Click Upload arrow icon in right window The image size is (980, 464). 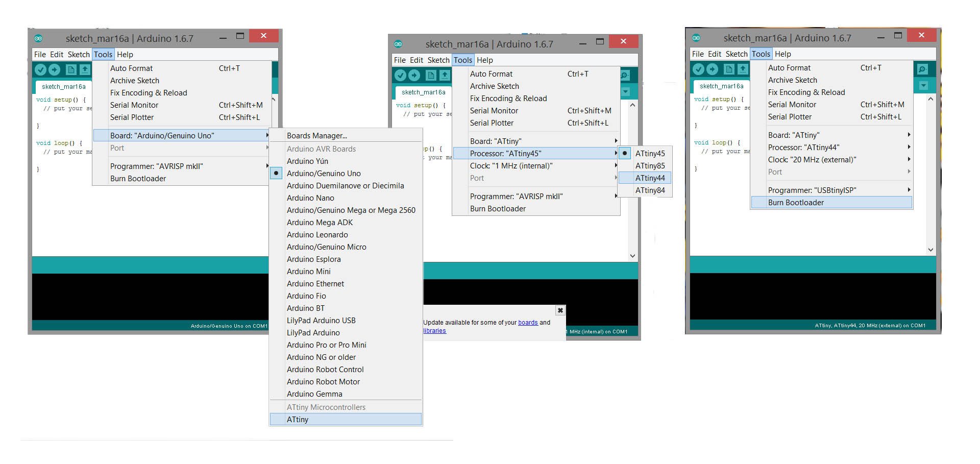coord(713,69)
